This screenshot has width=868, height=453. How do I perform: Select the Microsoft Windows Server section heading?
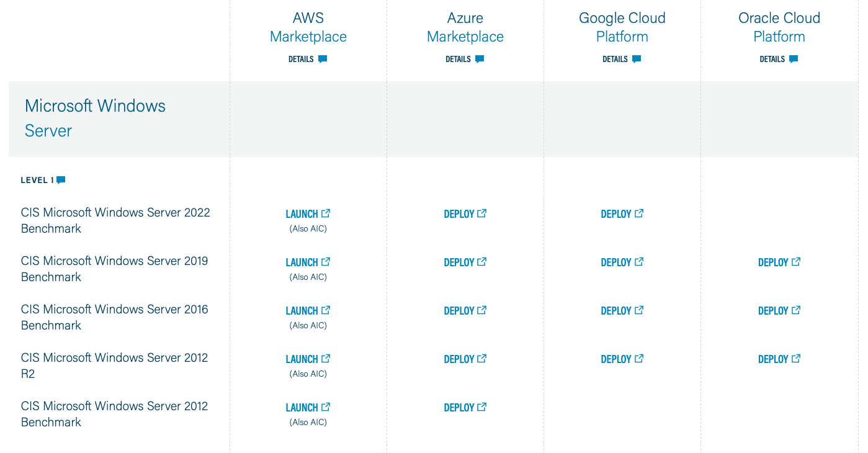click(x=95, y=118)
